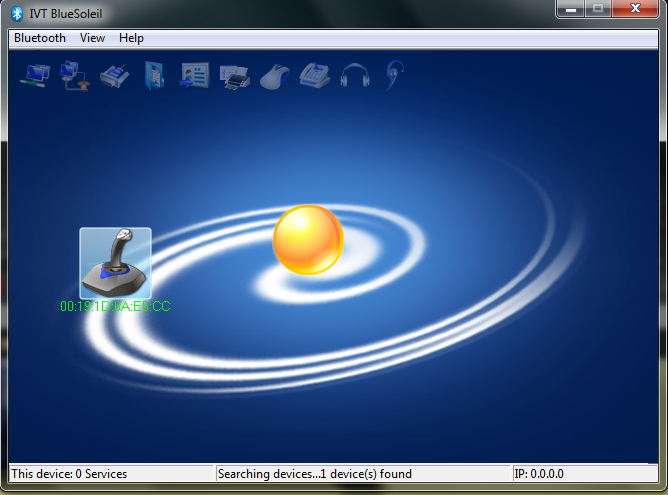Click the "IP: 0.0.0.0" status entry
The height and width of the screenshot is (495, 668).
click(539, 474)
